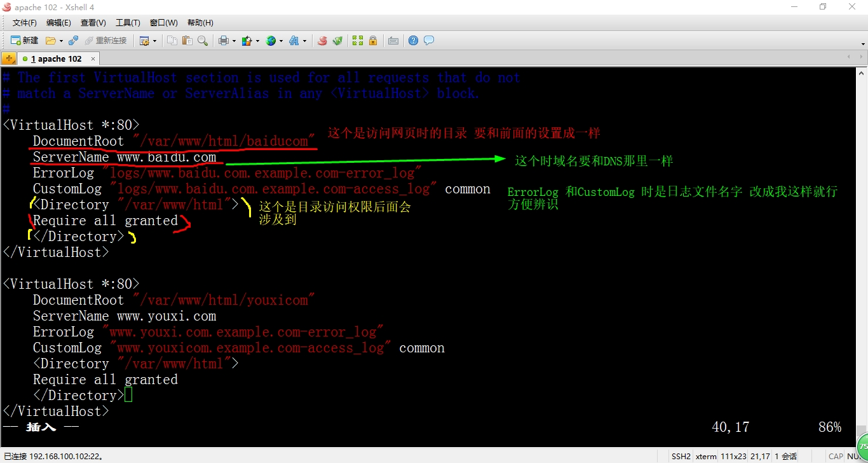
Task: Click the Xshell app icon in title bar
Action: pos(7,7)
